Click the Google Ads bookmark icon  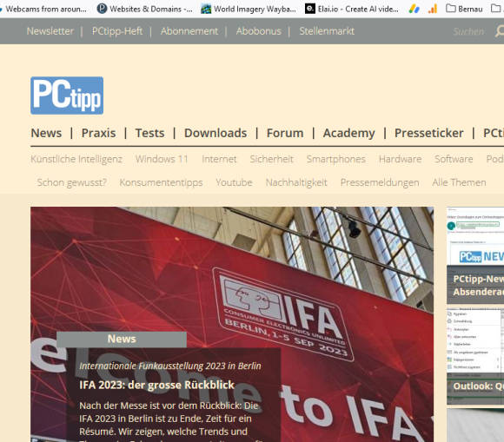coord(414,9)
